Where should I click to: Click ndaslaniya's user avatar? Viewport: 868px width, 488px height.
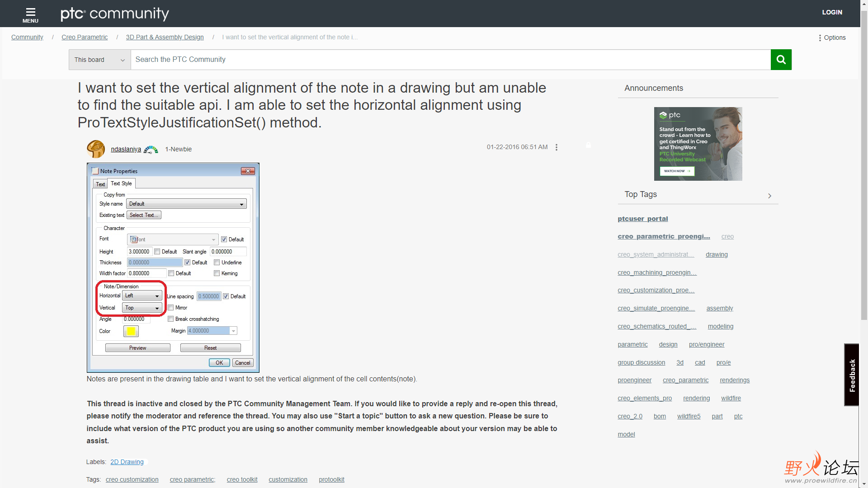click(x=96, y=149)
